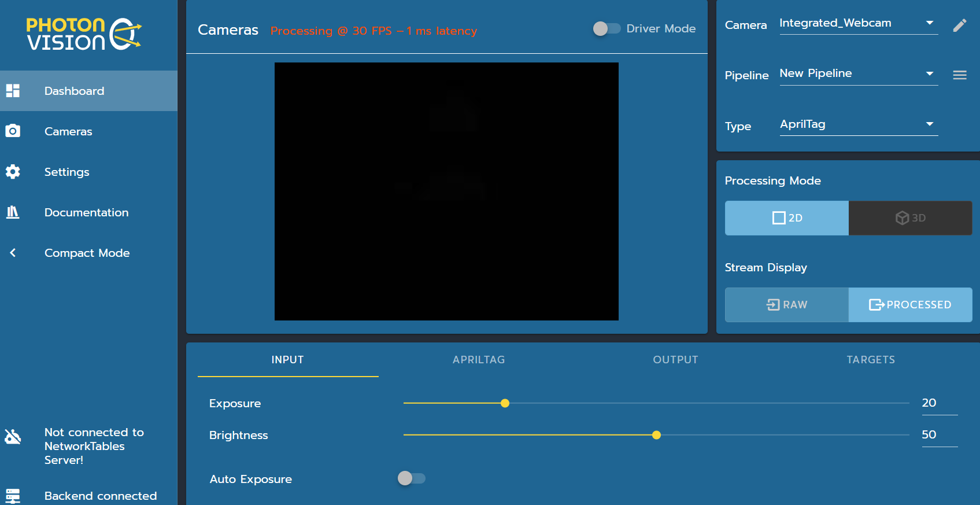Switch to the AprilTag tab

[x=478, y=360]
